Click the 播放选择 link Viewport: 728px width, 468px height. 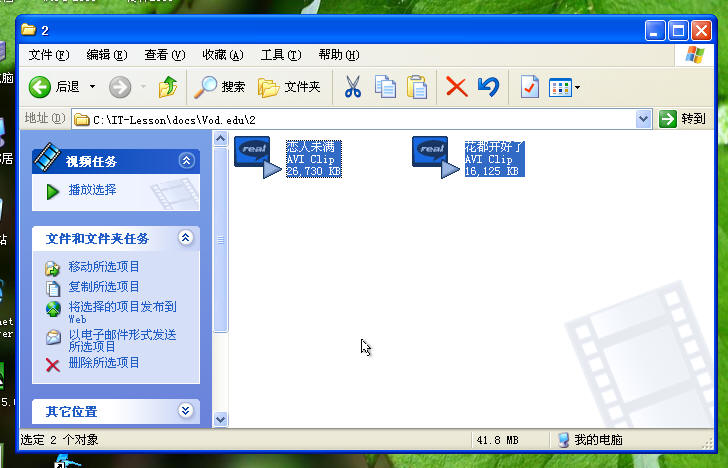(x=91, y=190)
